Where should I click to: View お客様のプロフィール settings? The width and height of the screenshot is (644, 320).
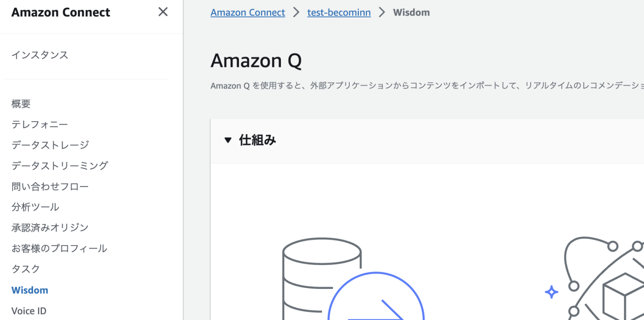coord(59,248)
